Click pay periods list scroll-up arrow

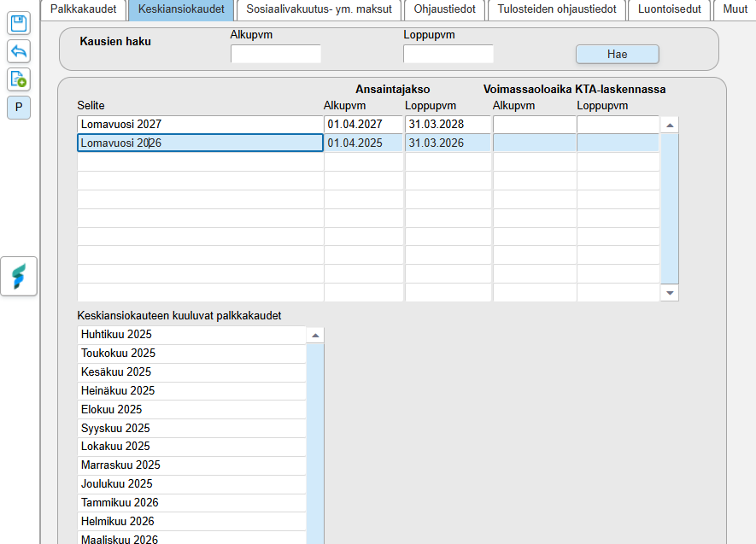tap(315, 335)
